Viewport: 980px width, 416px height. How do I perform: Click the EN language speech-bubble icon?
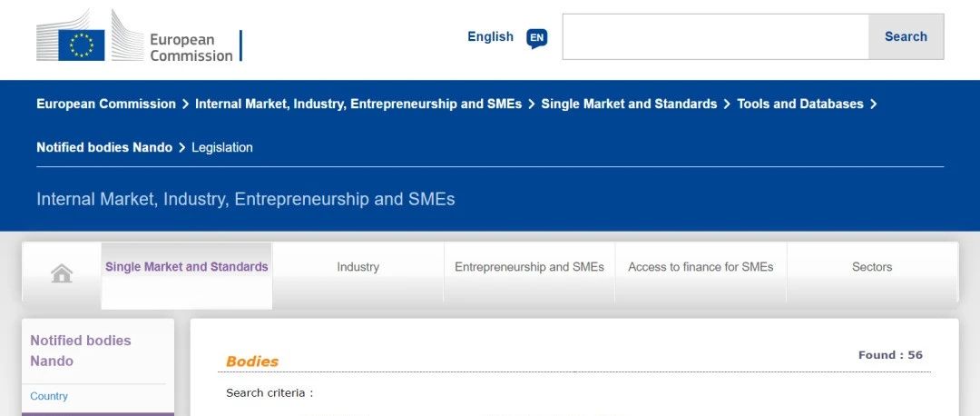pos(537,38)
